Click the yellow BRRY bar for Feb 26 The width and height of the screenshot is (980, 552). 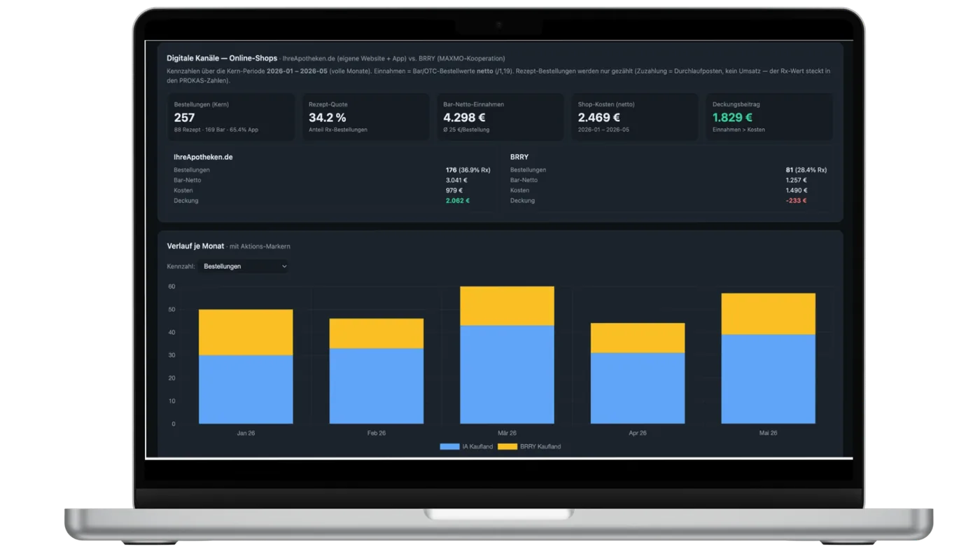click(x=377, y=333)
